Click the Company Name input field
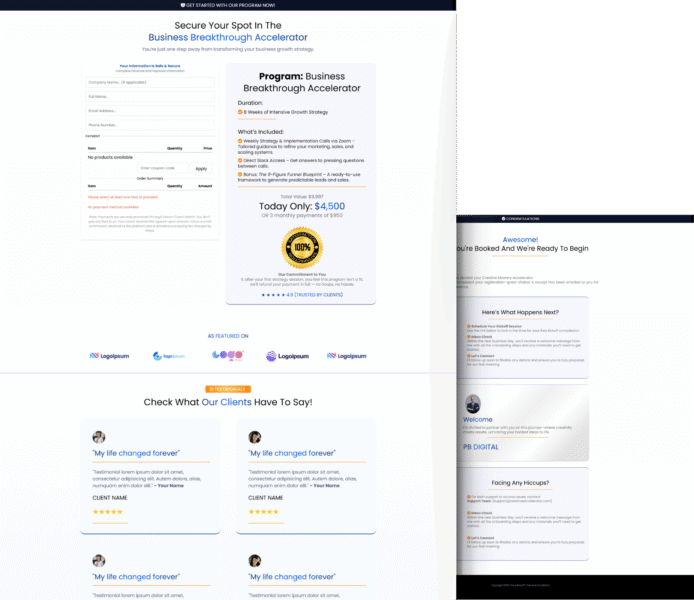Screen dimensions: 694x600 (x=150, y=82)
